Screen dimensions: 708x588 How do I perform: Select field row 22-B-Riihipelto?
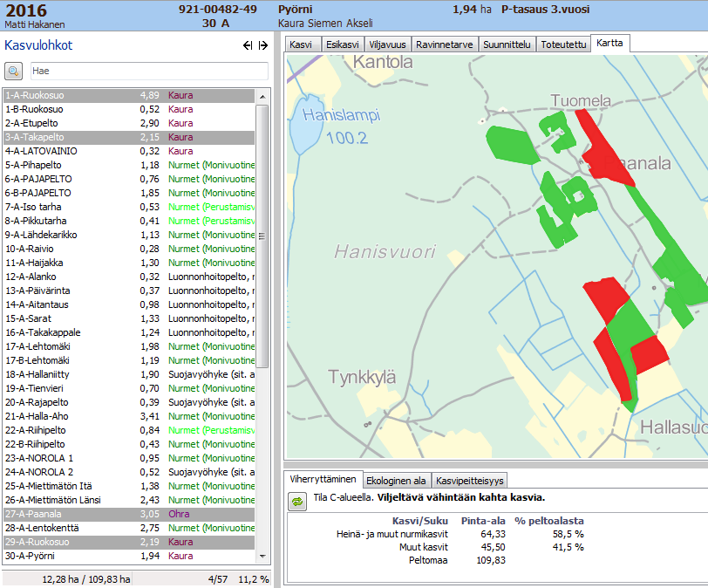129,445
